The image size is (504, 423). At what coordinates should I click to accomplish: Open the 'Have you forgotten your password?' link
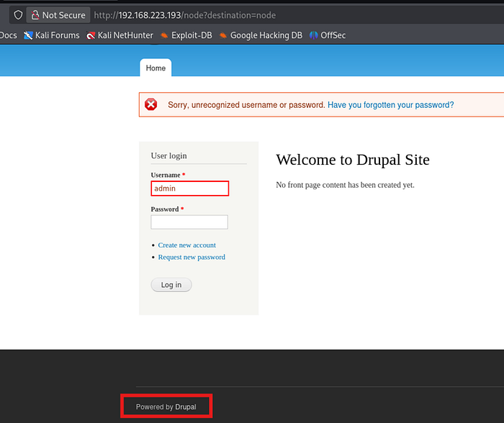pyautogui.click(x=390, y=105)
